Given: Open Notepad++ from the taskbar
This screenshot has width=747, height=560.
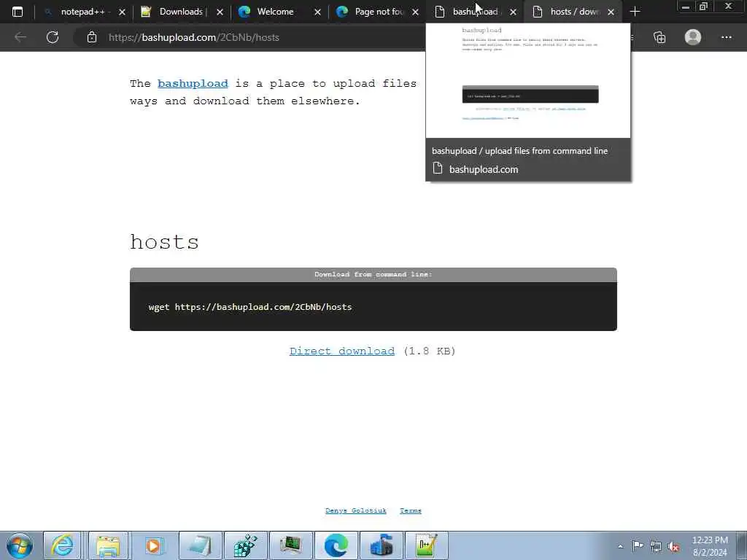Looking at the screenshot, I should (426, 545).
